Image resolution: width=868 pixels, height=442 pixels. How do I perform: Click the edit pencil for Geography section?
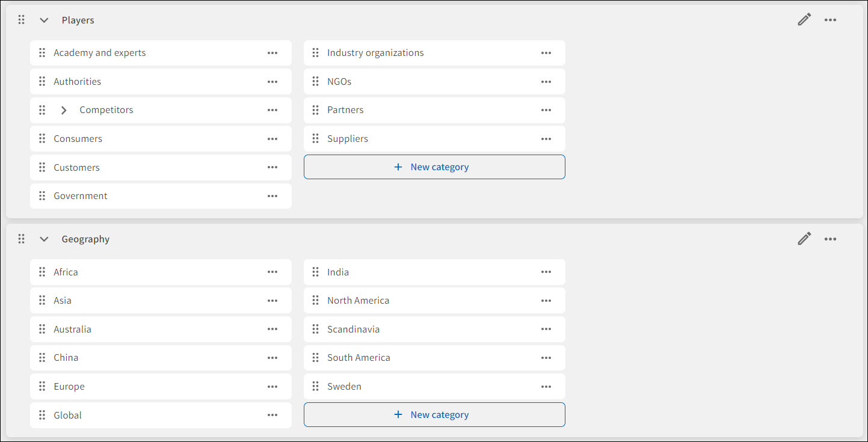click(804, 239)
